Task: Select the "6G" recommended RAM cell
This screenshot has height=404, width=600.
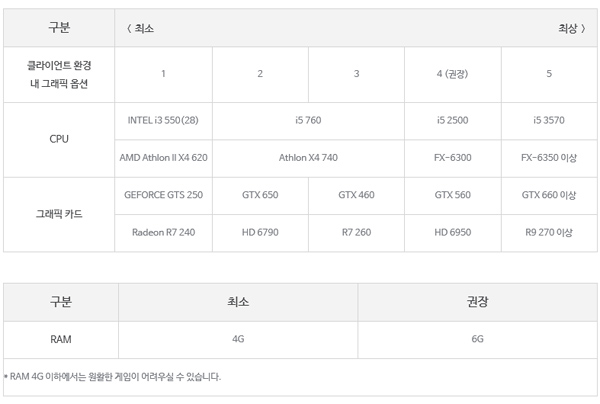Action: [x=477, y=339]
